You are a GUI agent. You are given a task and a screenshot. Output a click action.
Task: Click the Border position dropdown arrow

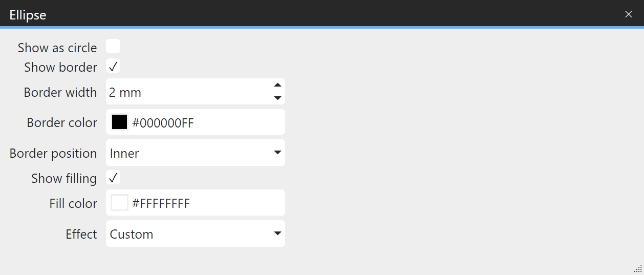click(x=277, y=153)
